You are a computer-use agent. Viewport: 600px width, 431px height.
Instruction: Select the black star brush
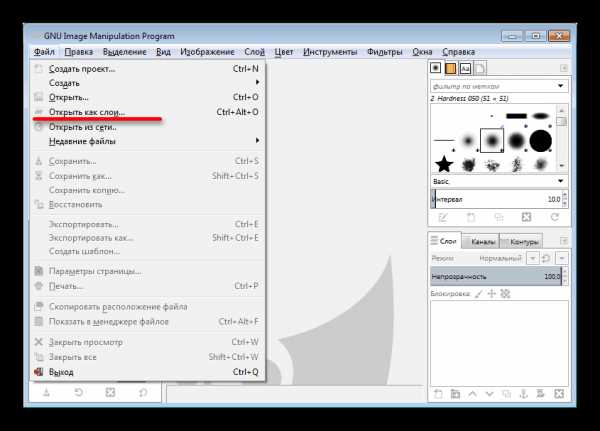(444, 164)
